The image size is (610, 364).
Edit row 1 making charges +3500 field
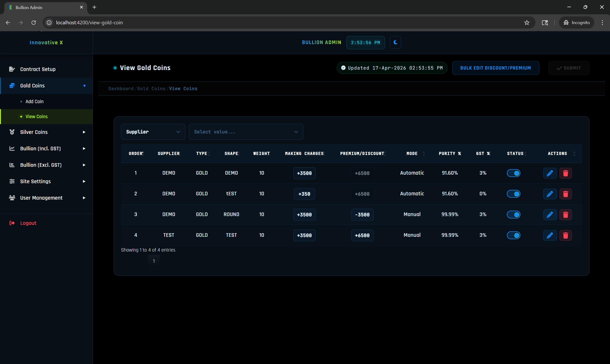pos(304,173)
